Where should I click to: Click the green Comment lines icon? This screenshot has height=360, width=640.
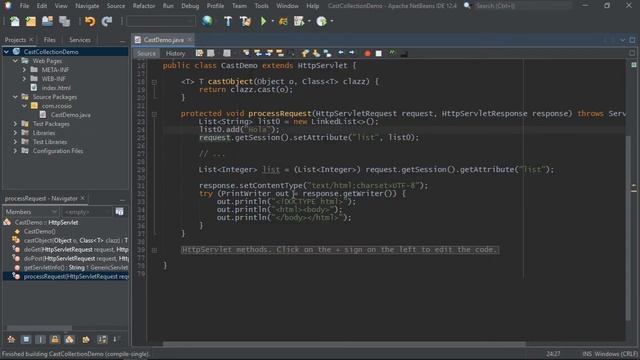coord(392,53)
